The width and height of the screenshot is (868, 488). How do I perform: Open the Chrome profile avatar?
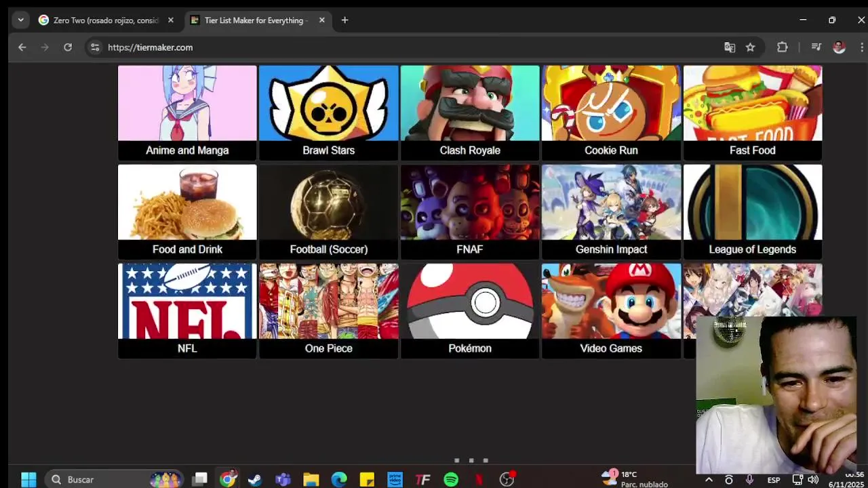839,47
